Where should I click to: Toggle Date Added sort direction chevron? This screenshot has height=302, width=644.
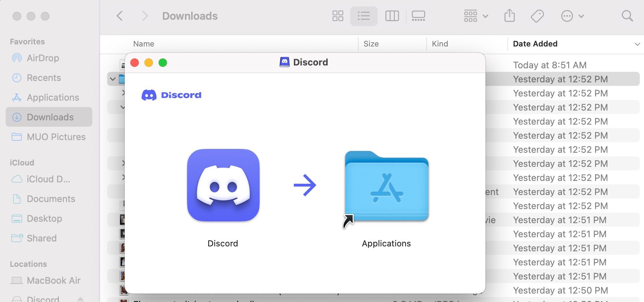637,44
